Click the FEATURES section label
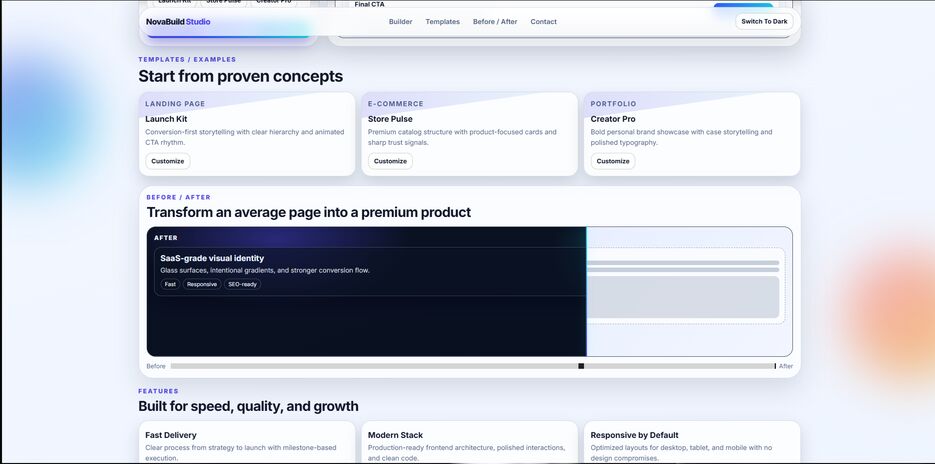 click(159, 391)
